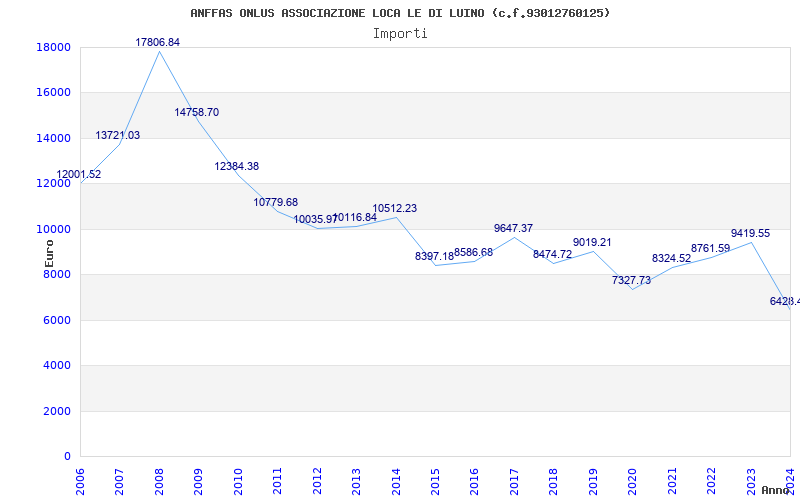Click y-axis tick 18000
The height and width of the screenshot is (500, 800).
(x=54, y=48)
